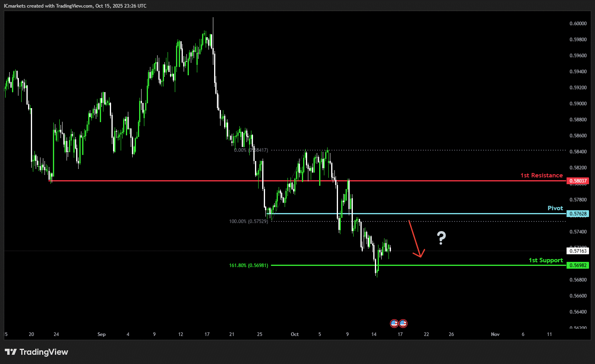Click the 0.60000 price axis label
Viewport: 595px width, 364px height.
click(x=578, y=24)
